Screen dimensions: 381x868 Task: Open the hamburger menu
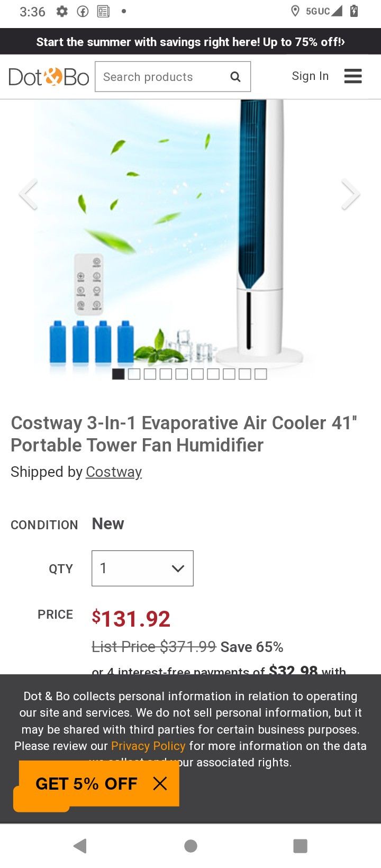click(353, 76)
